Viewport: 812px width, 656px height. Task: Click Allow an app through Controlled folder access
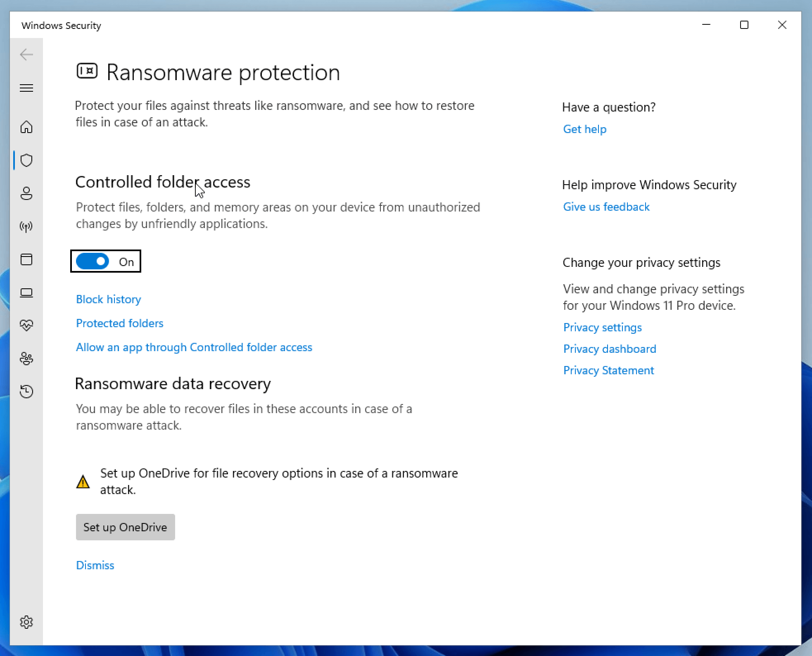pos(194,347)
